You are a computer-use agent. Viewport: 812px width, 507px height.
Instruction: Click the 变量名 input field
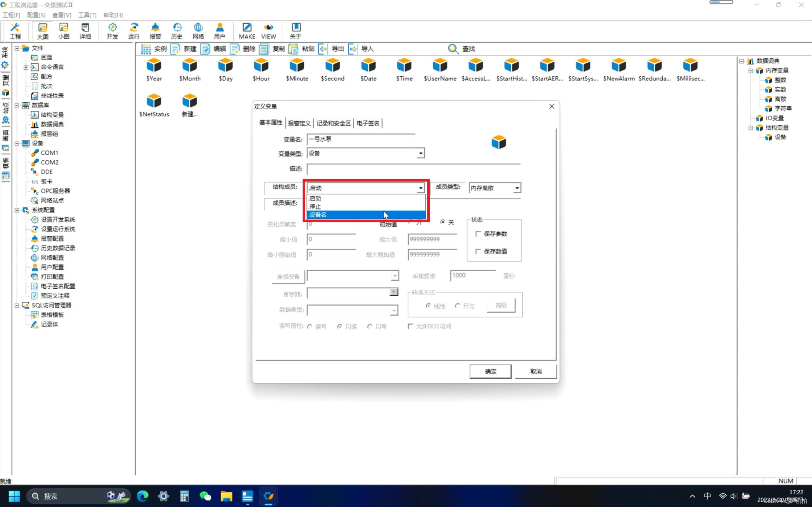(360, 139)
